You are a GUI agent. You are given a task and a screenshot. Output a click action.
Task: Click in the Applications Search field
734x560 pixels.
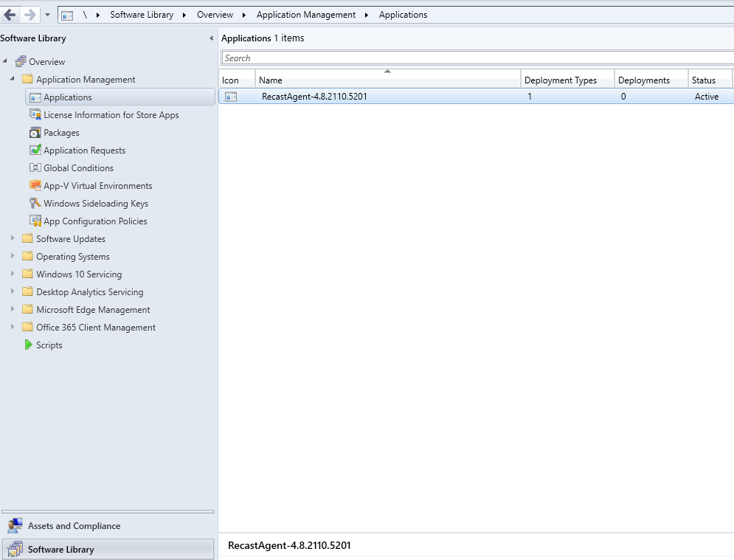pyautogui.click(x=477, y=58)
